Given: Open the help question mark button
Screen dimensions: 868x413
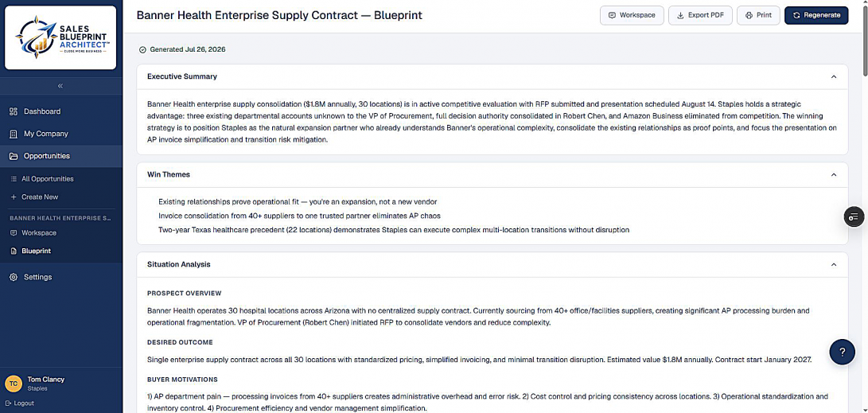Looking at the screenshot, I should coord(842,352).
